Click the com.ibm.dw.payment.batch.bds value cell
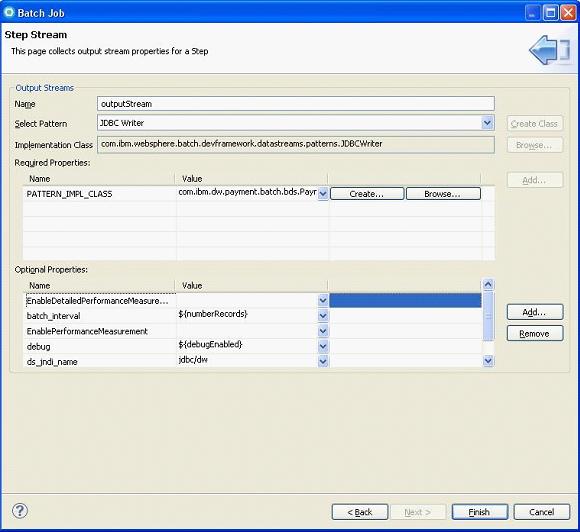The width and height of the screenshot is (580, 532). coord(247,192)
